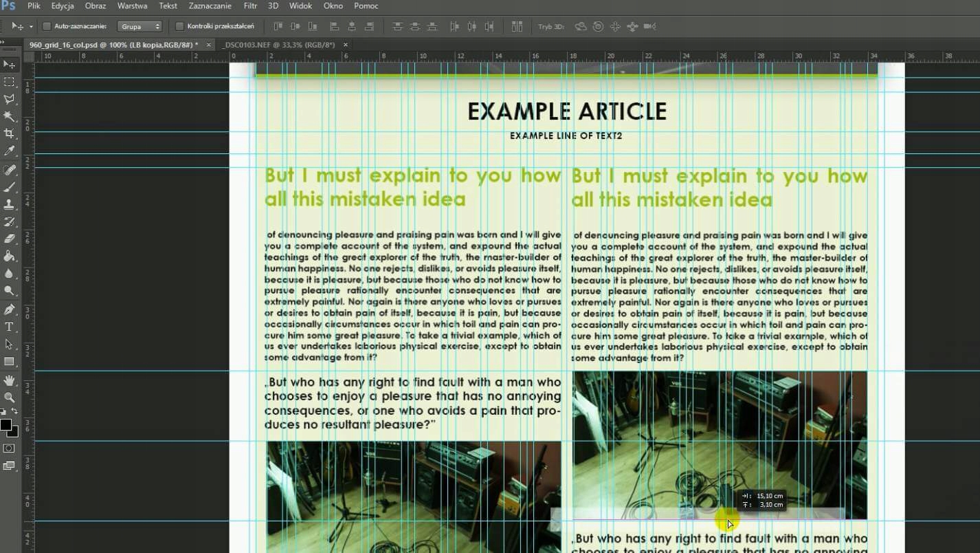Switch to the Hand tool
980x553 pixels.
tap(9, 380)
